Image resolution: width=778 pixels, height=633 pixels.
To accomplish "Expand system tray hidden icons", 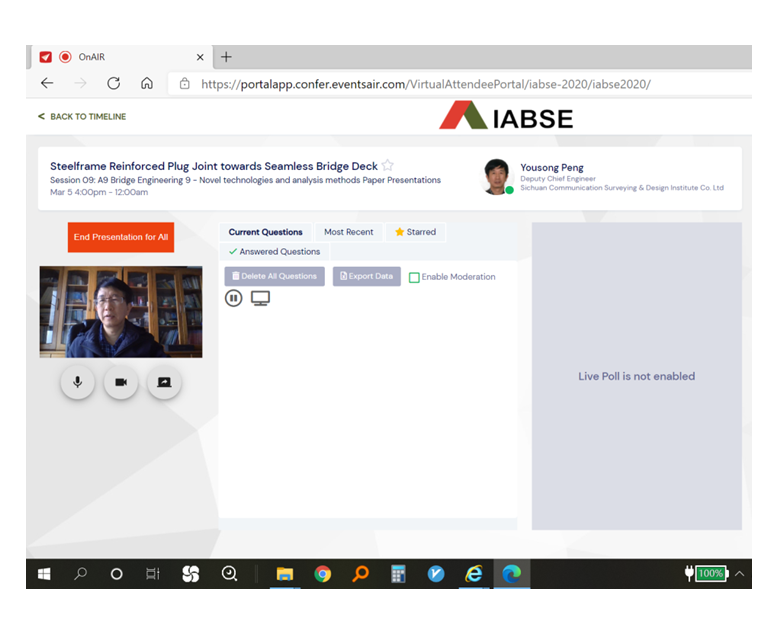I will coord(739,574).
